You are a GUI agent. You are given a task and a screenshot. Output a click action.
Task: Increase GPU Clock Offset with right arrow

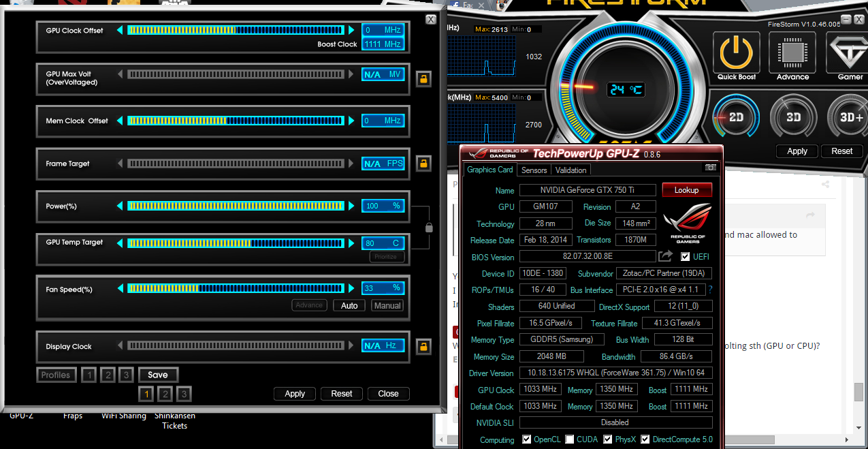351,30
